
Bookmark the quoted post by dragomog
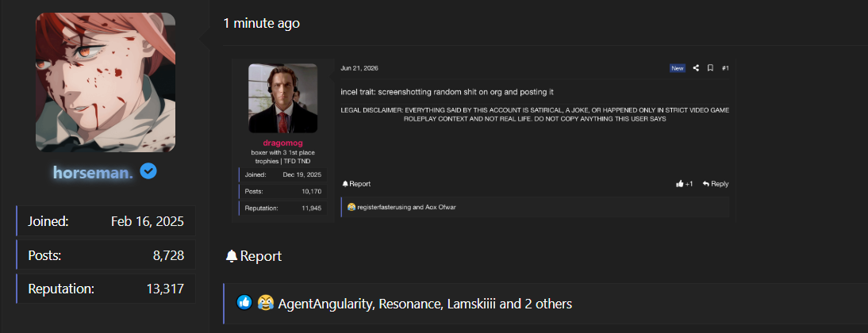(710, 68)
